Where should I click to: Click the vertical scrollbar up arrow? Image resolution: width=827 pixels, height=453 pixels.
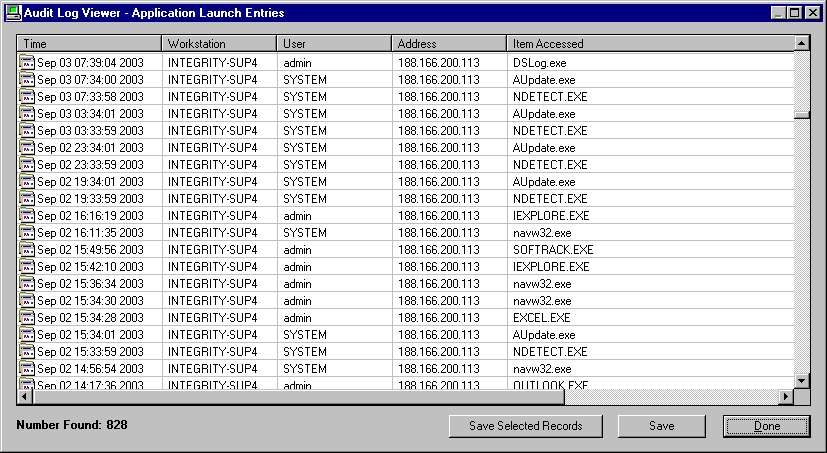coord(802,43)
